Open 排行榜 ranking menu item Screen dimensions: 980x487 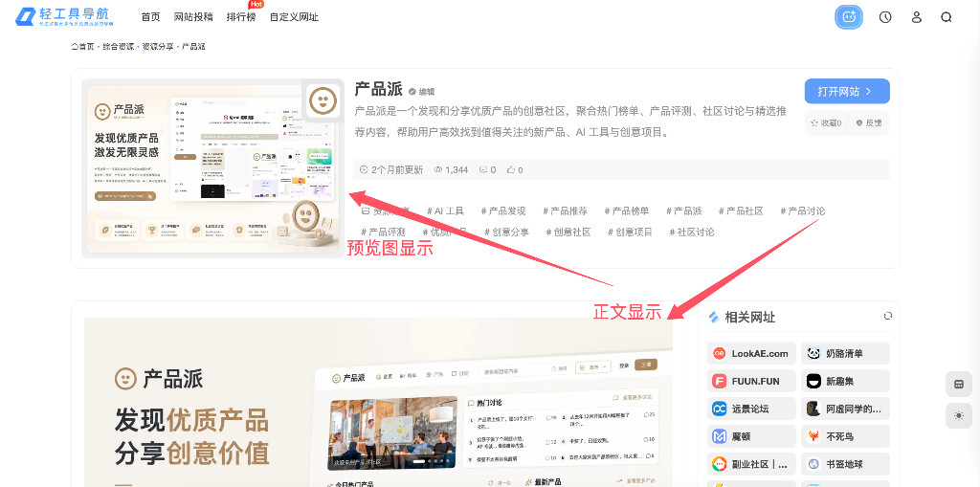coord(241,17)
